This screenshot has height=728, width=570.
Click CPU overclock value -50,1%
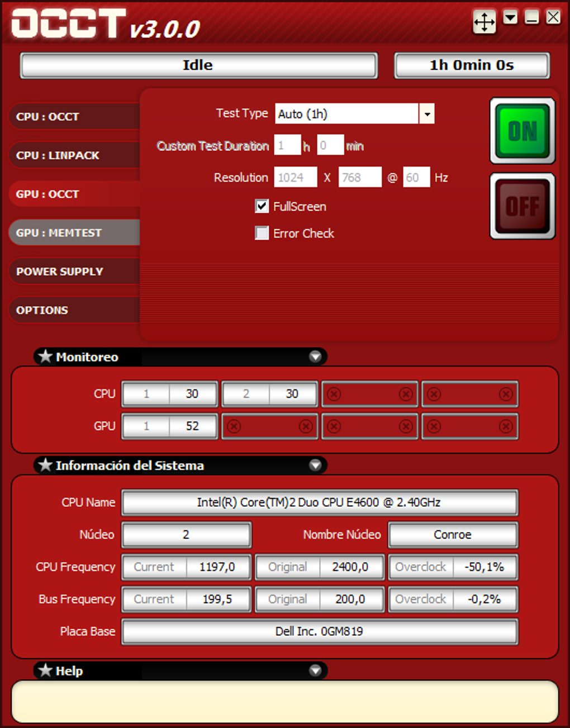tap(484, 567)
